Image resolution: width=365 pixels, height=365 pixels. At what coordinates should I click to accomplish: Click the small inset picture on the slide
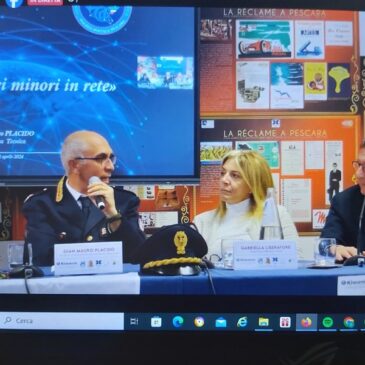click(165, 72)
